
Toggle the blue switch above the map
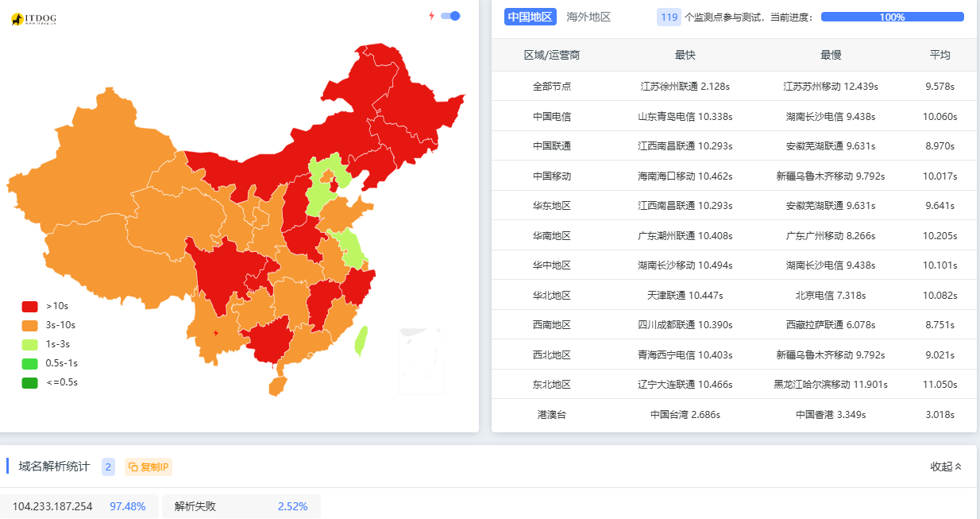point(450,16)
